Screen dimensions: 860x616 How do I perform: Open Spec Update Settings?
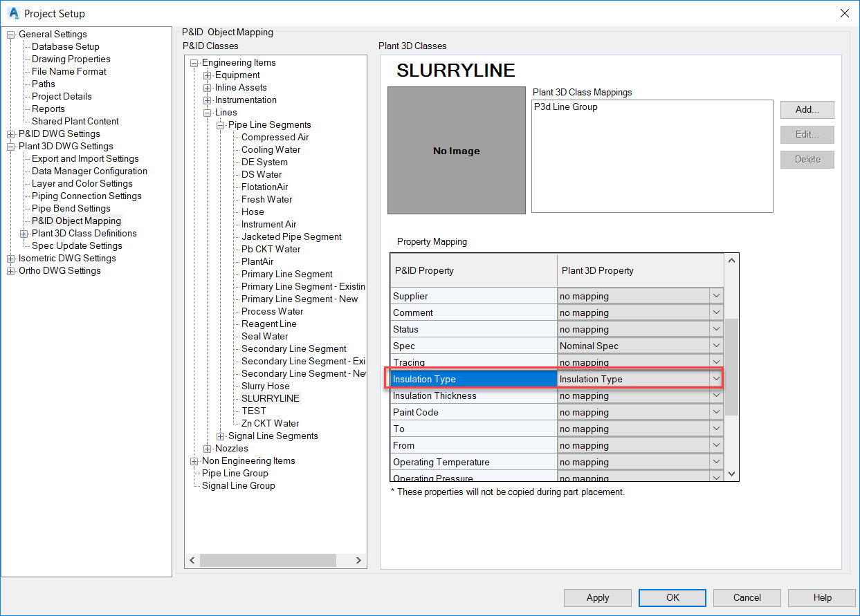click(x=77, y=246)
